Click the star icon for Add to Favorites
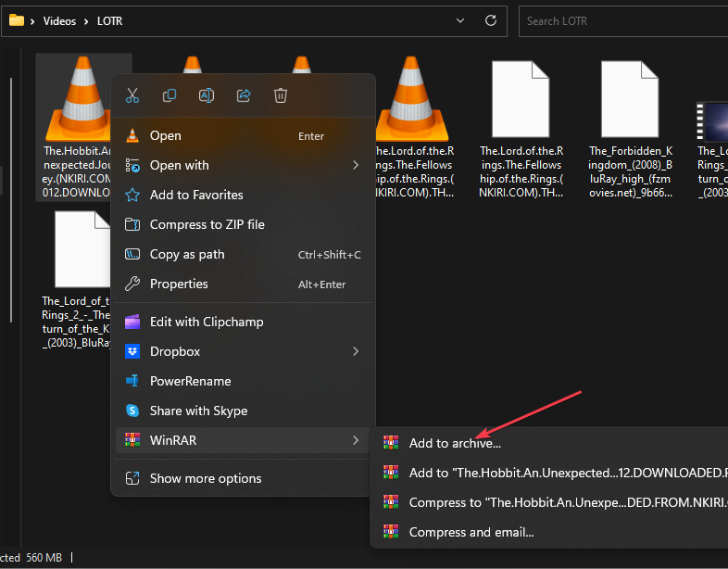 pos(132,196)
